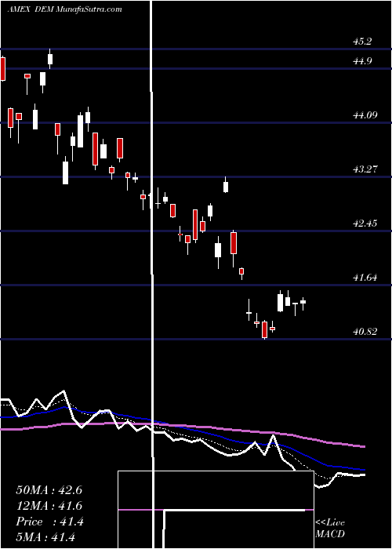
Task: Click the 42.45 price level label
Action: 365,223
